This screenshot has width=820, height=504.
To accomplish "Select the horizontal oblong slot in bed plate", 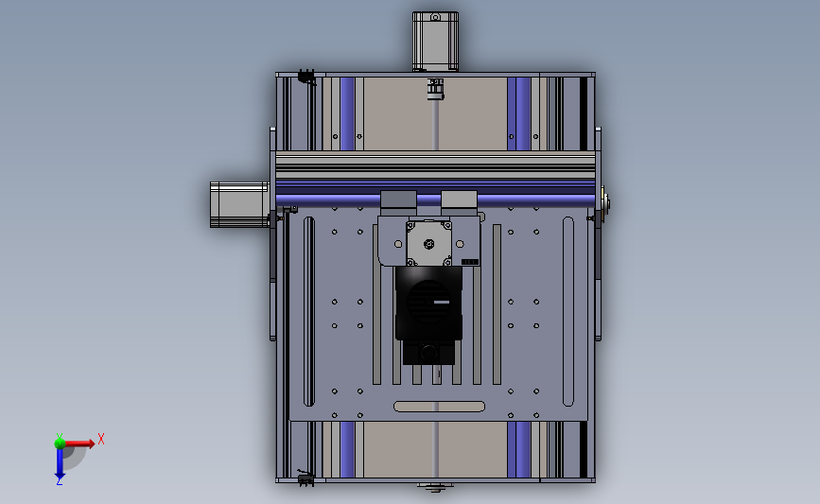I will (x=439, y=407).
